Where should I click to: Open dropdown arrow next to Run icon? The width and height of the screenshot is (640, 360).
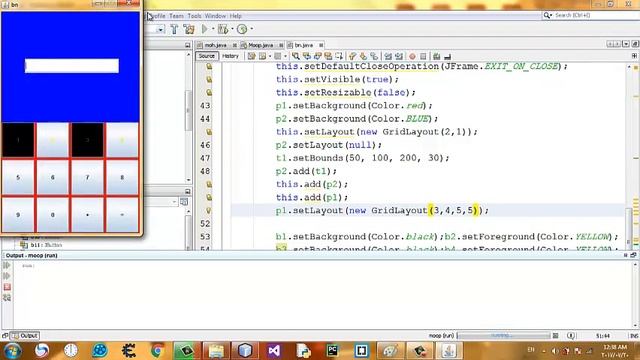[213, 29]
